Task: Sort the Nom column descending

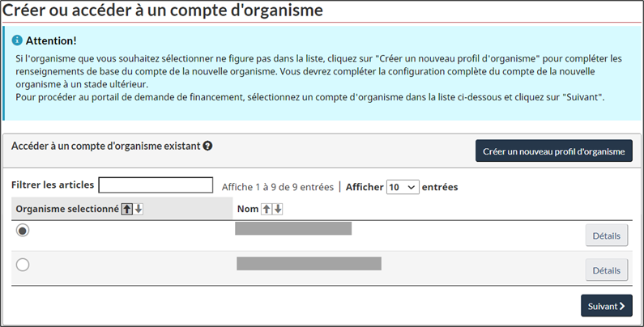Action: (278, 209)
